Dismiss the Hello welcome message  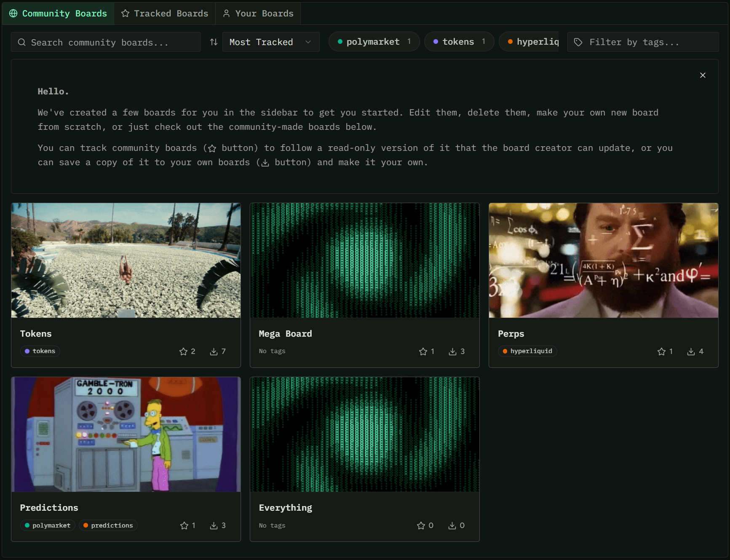(x=702, y=75)
